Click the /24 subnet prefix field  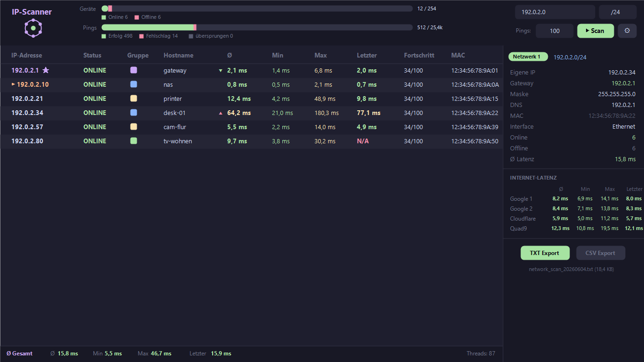coord(618,12)
